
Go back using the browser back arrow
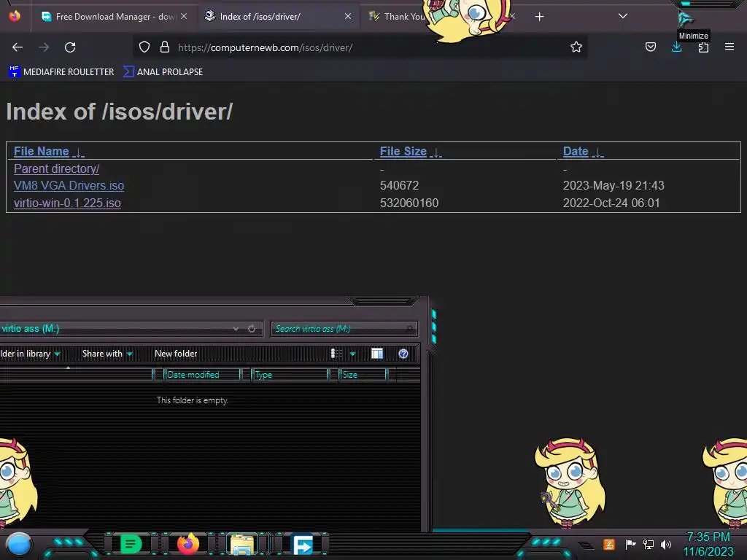pyautogui.click(x=18, y=47)
